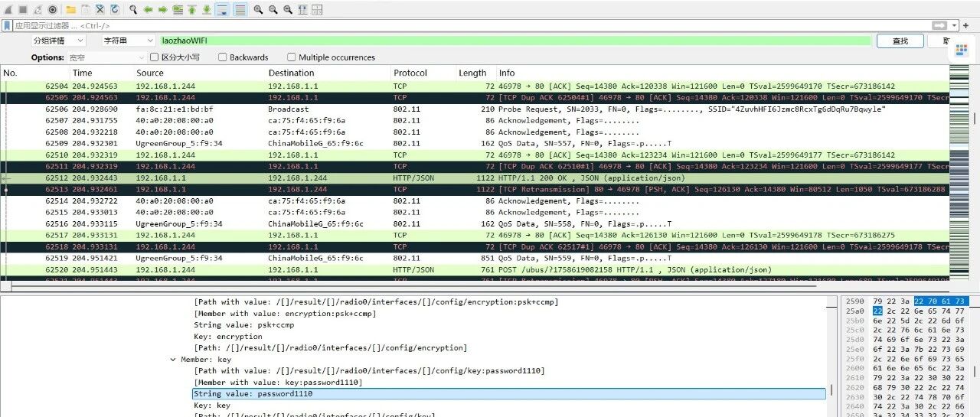Click the last toolbar layout icon

pyautogui.click(x=317, y=10)
